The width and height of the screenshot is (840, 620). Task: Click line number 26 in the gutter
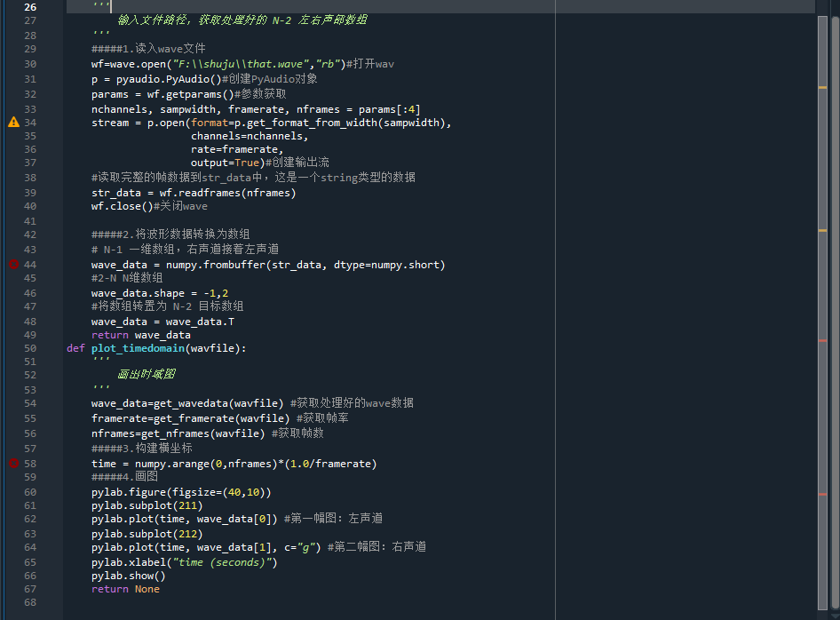pyautogui.click(x=30, y=7)
